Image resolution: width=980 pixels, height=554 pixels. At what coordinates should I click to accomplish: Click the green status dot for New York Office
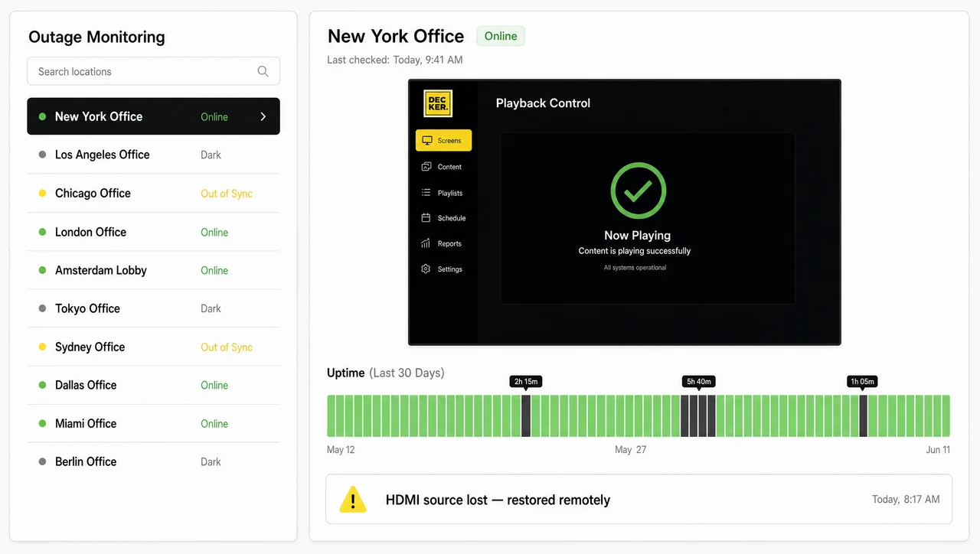42,117
